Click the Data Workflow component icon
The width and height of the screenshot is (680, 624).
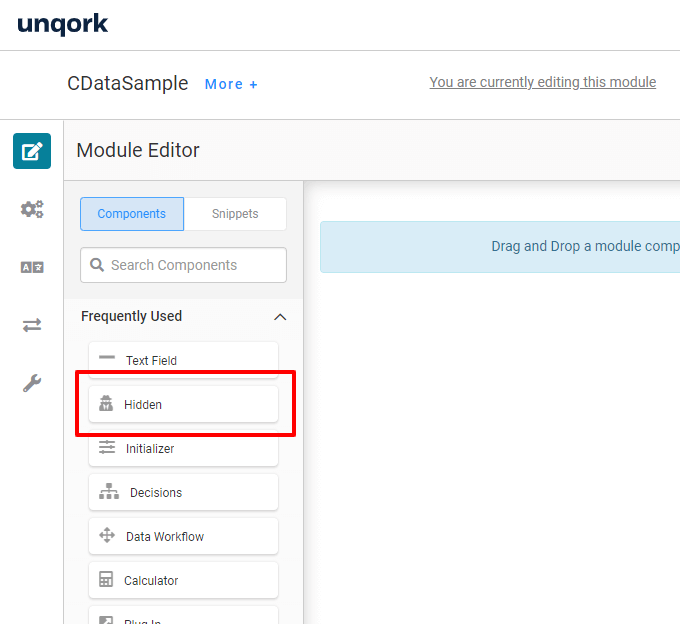point(107,537)
